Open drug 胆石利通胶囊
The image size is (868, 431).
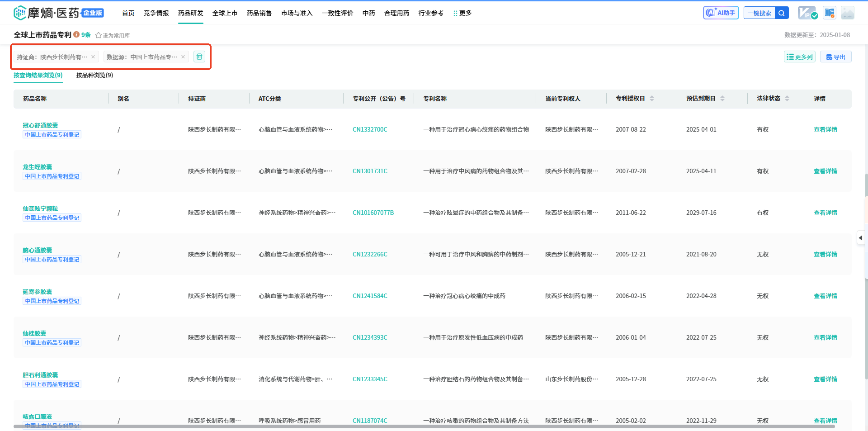[40, 375]
